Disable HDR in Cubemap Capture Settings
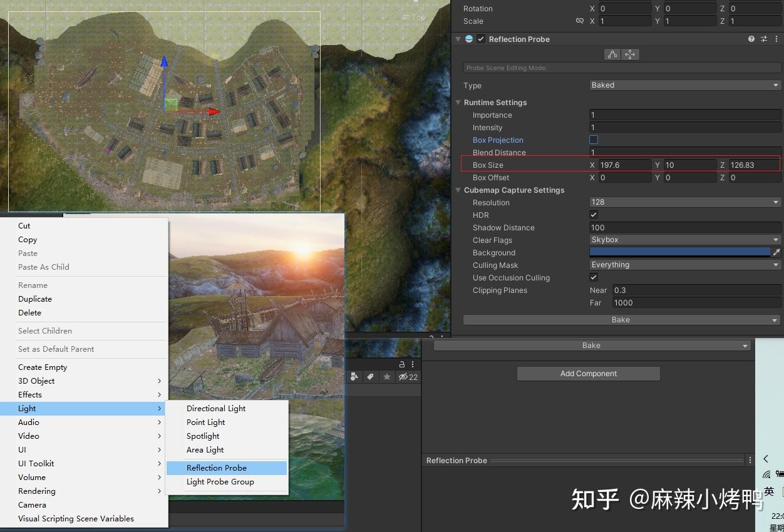Image resolution: width=784 pixels, height=532 pixels. coord(594,215)
